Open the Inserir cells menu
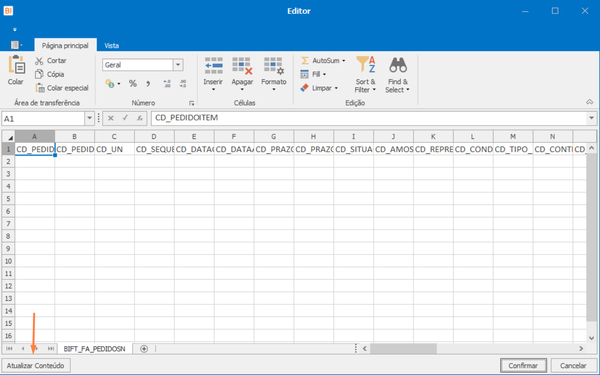Image resolution: width=600 pixels, height=375 pixels. [x=213, y=74]
